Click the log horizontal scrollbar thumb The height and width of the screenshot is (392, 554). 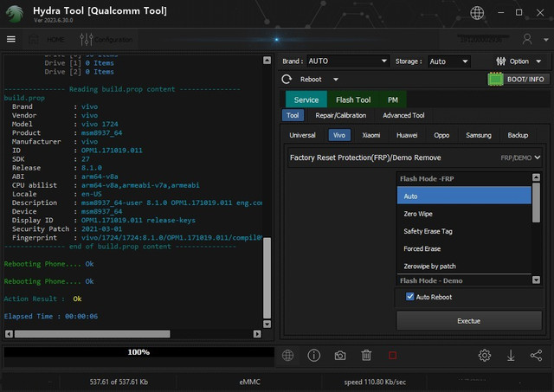(93, 334)
